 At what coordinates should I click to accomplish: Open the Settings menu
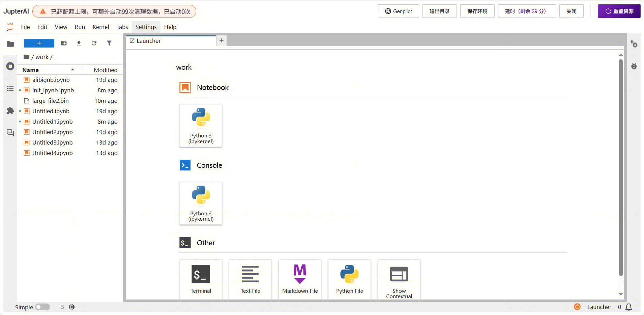click(x=146, y=27)
